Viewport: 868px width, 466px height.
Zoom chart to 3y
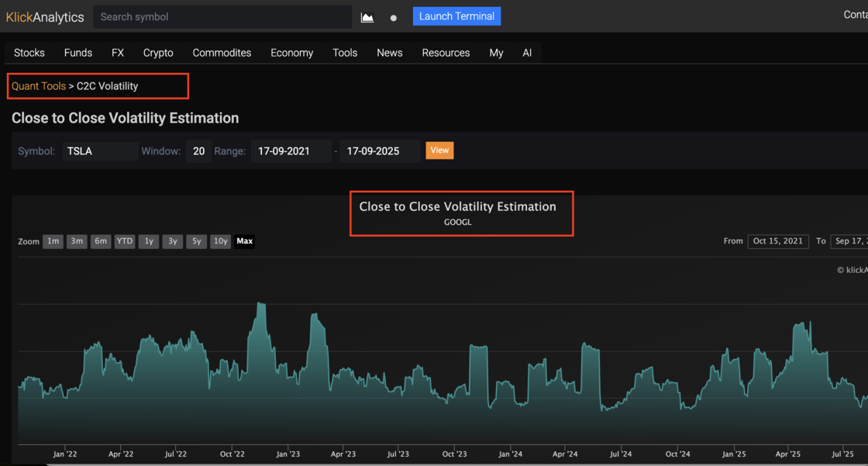[x=173, y=241]
